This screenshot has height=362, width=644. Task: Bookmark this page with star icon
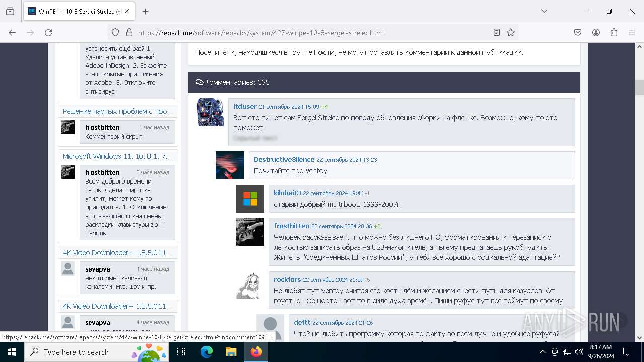pyautogui.click(x=511, y=32)
